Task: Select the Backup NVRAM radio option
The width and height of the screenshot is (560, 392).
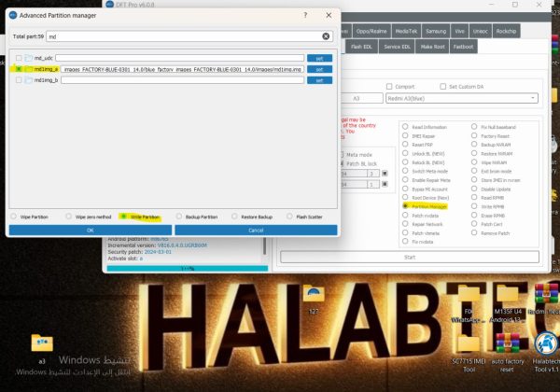Action: point(474,145)
